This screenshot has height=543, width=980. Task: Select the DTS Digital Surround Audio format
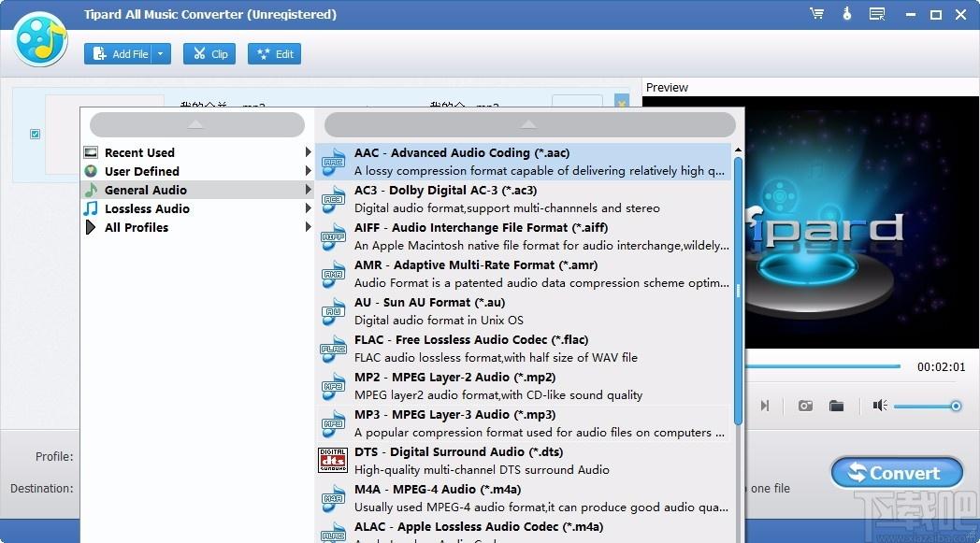click(523, 461)
